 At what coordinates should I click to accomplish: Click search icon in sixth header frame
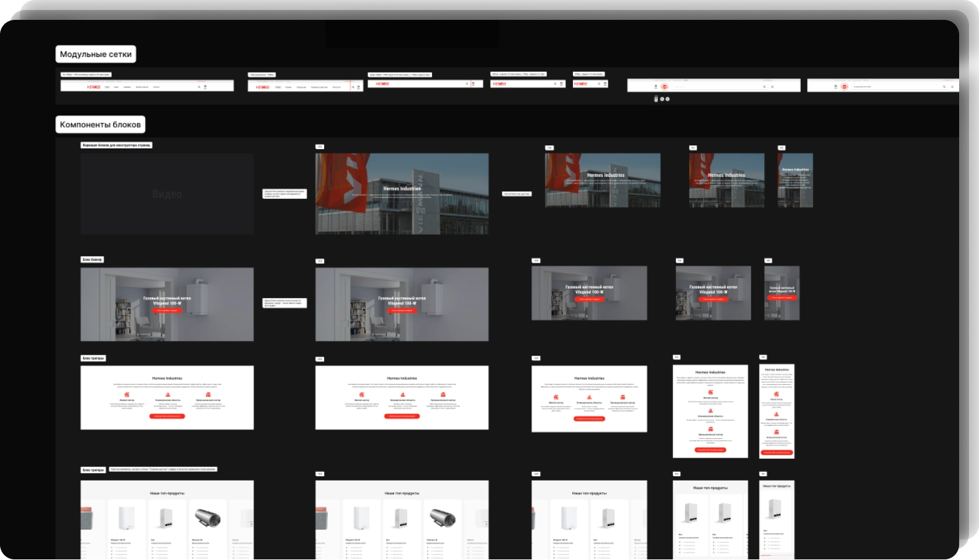tap(764, 87)
